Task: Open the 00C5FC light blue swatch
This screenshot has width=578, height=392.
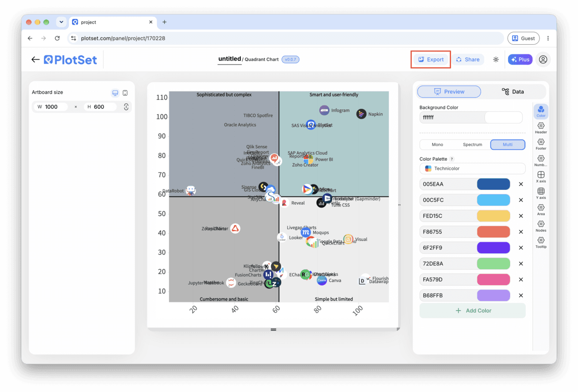Action: (493, 200)
